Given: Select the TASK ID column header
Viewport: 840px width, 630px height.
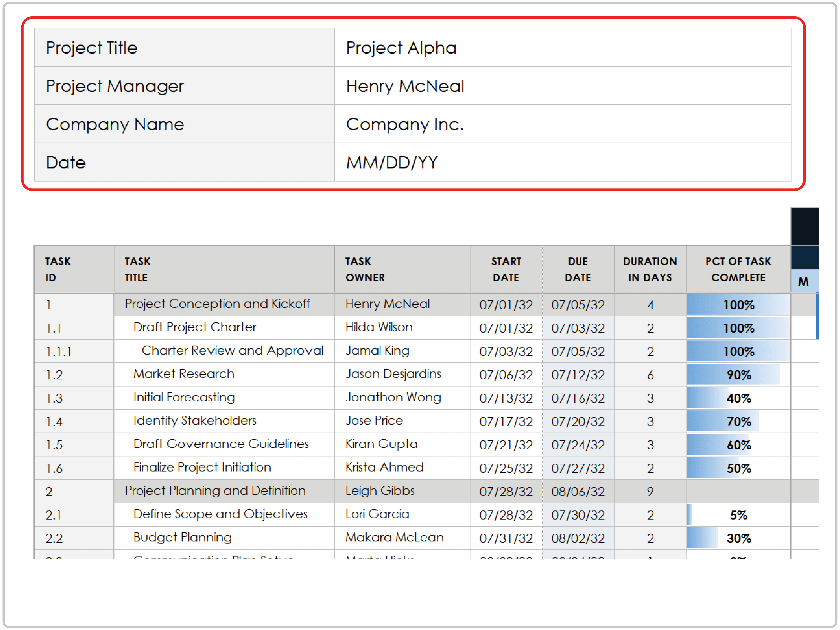Looking at the screenshot, I should tap(58, 269).
